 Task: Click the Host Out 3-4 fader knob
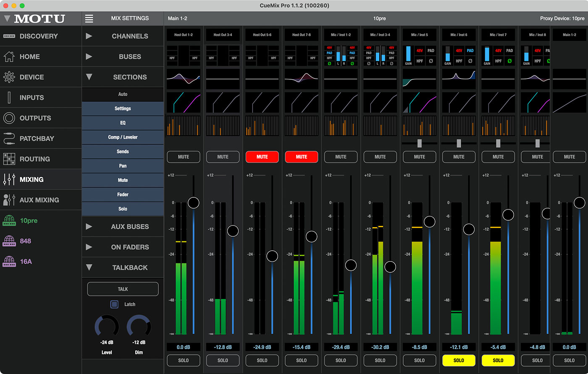[233, 231]
